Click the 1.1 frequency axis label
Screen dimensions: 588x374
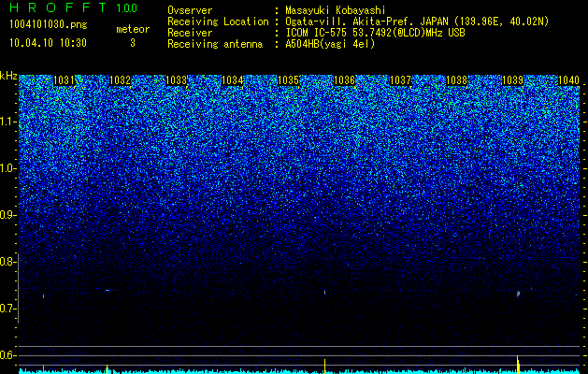point(7,122)
